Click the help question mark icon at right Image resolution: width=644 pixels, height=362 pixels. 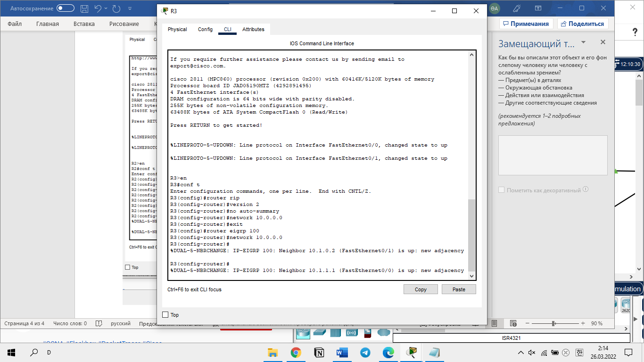[635, 32]
